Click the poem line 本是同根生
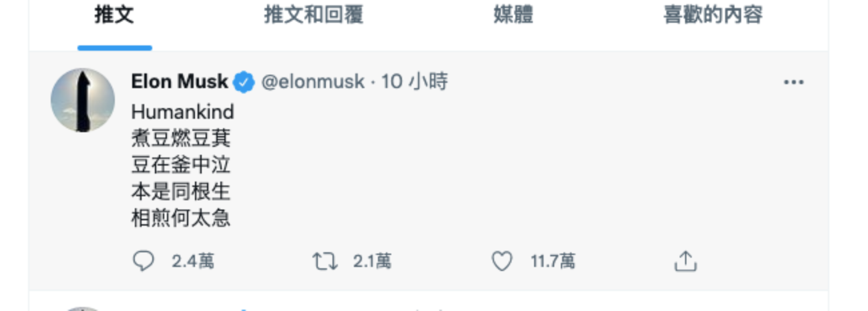The image size is (868, 311). pyautogui.click(x=181, y=192)
